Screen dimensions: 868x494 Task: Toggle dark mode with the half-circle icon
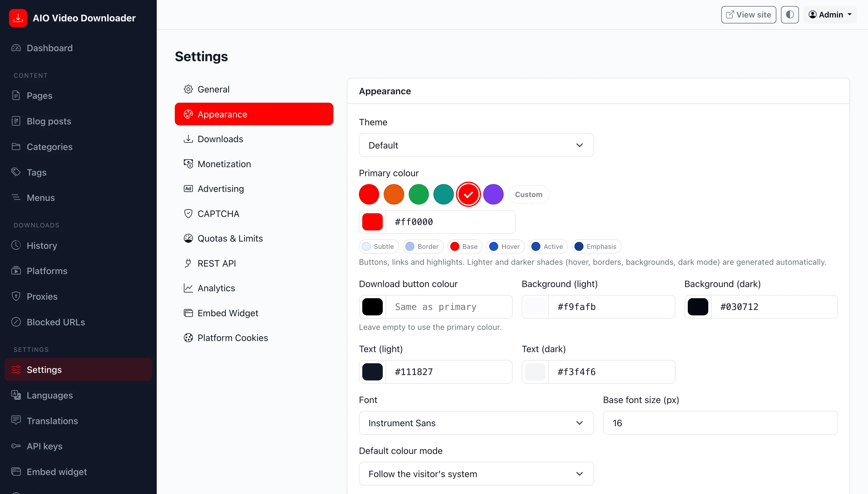[x=790, y=14]
